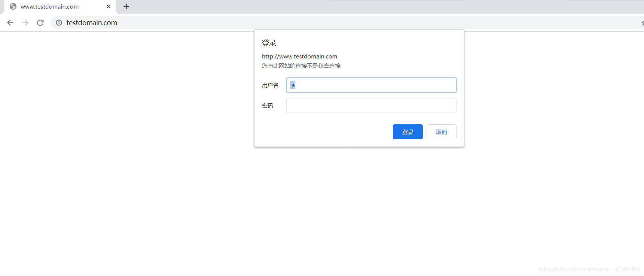
Task: Open a new tab with the plus icon
Action: tap(126, 6)
